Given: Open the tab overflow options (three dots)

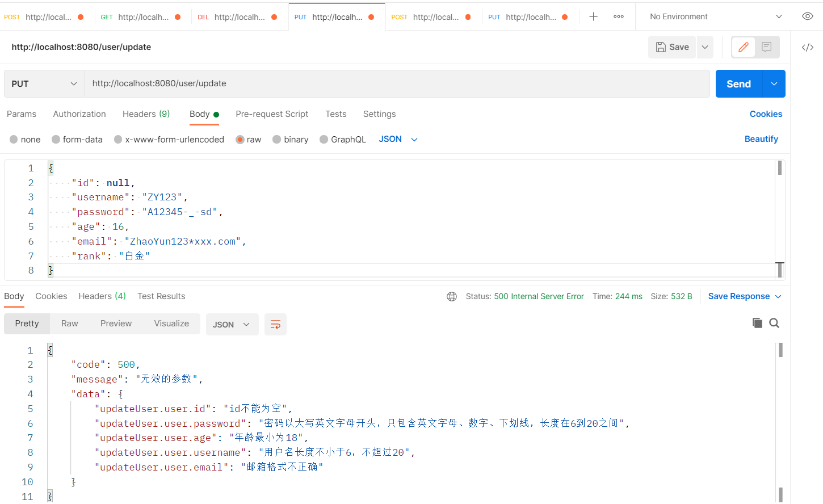Looking at the screenshot, I should pyautogui.click(x=619, y=16).
